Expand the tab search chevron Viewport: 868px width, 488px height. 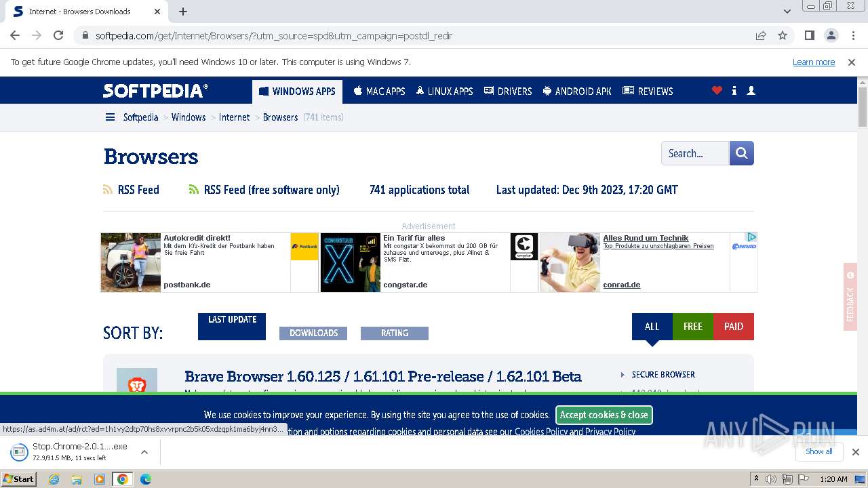pyautogui.click(x=787, y=12)
